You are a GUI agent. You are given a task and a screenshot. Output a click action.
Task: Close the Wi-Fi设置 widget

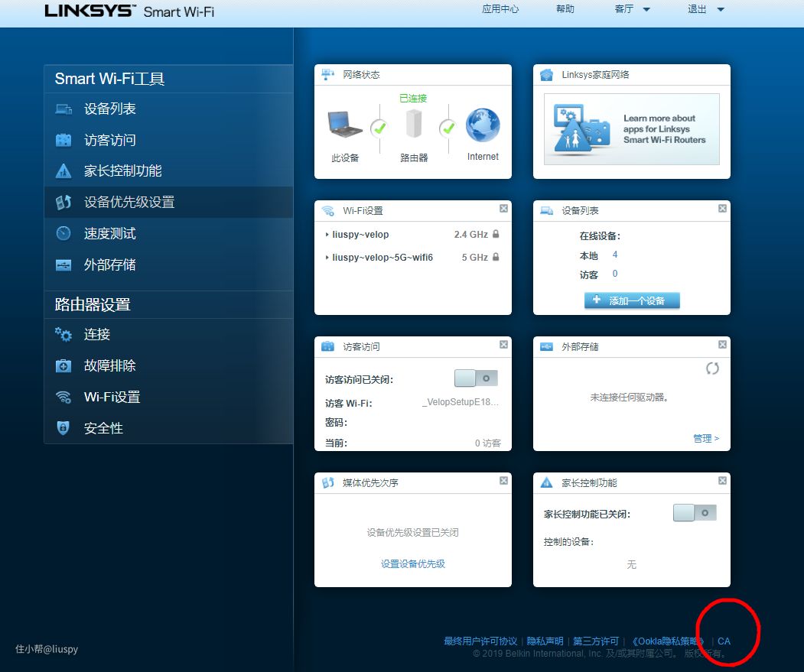point(503,209)
